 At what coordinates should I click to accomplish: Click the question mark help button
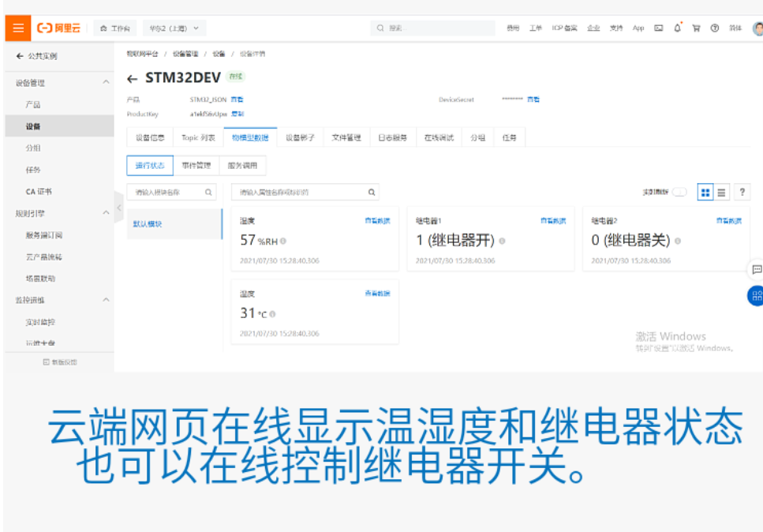click(742, 193)
